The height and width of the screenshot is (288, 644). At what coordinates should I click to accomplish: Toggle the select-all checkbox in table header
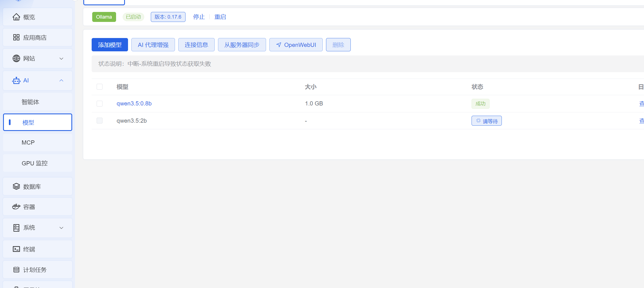coord(99,87)
